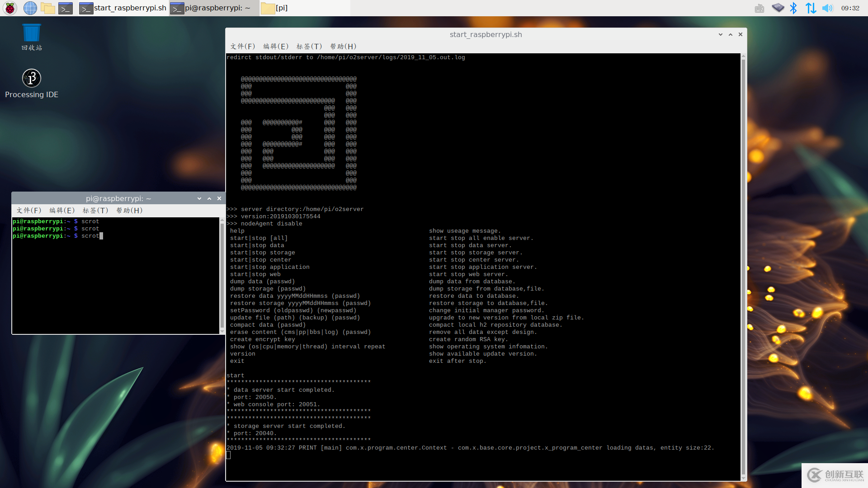The height and width of the screenshot is (488, 868).
Task: Launch the web browser globe icon
Action: [30, 8]
